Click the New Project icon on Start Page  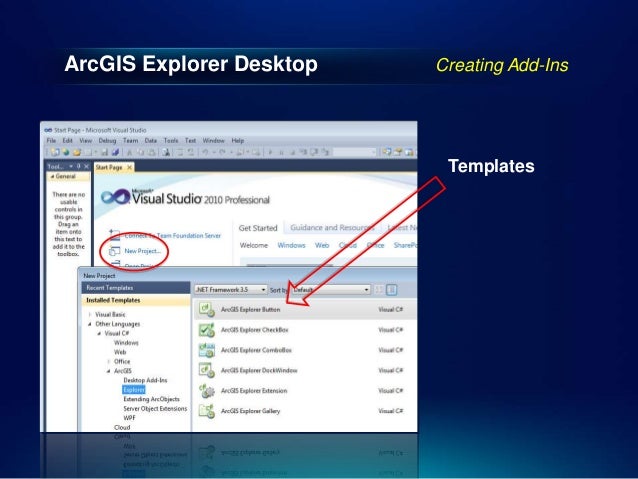click(x=115, y=251)
